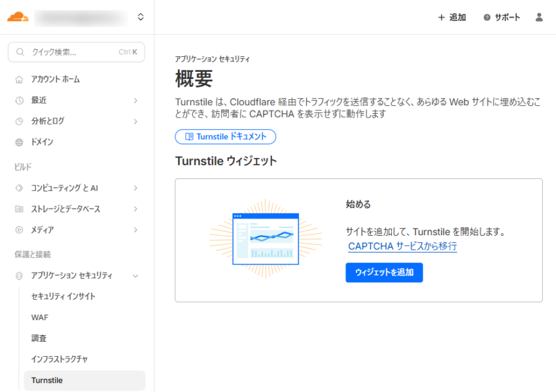Select セキュリティ インサイト in the sidebar
556x392 pixels.
[x=63, y=297]
